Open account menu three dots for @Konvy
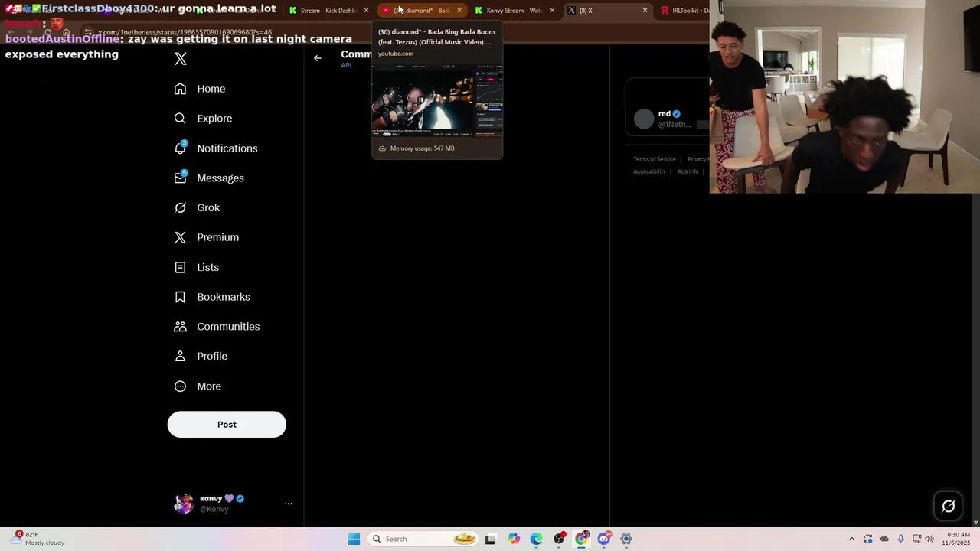 pyautogui.click(x=289, y=504)
